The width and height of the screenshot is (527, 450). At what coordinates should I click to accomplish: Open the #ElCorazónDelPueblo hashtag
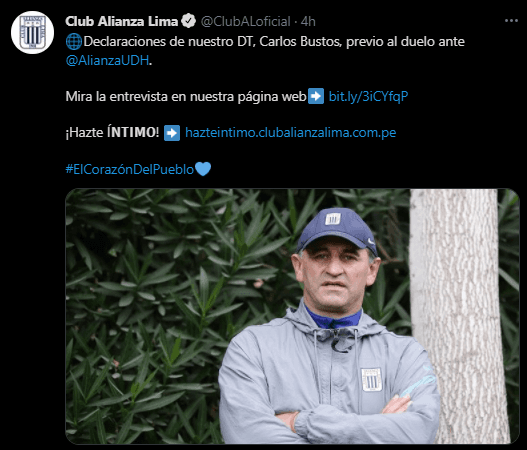coord(130,169)
